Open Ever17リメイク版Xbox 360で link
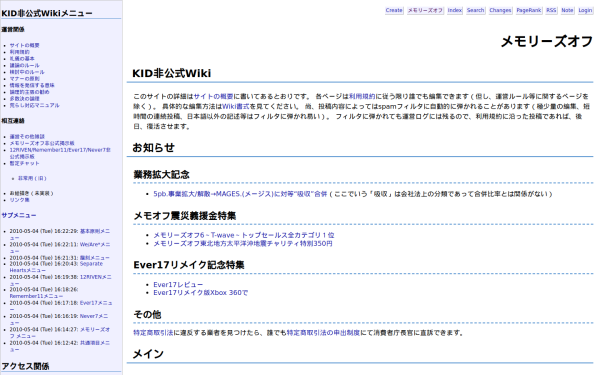 [x=201, y=293]
